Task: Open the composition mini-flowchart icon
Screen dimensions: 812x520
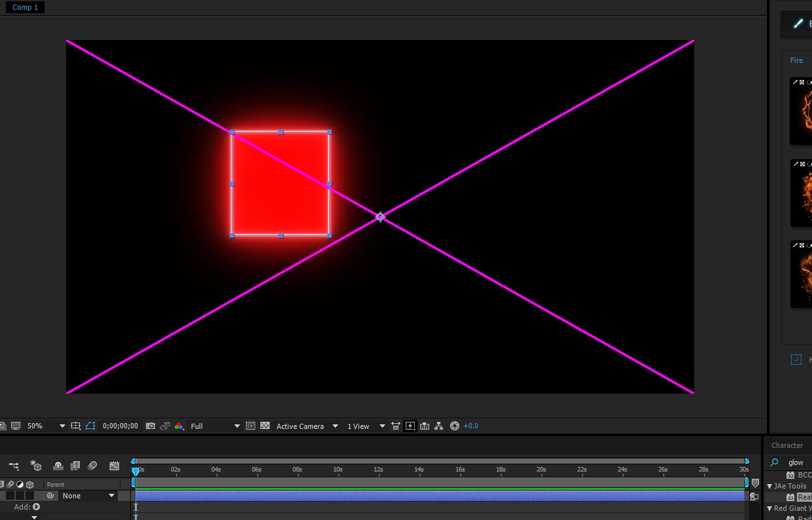Action: (13, 466)
